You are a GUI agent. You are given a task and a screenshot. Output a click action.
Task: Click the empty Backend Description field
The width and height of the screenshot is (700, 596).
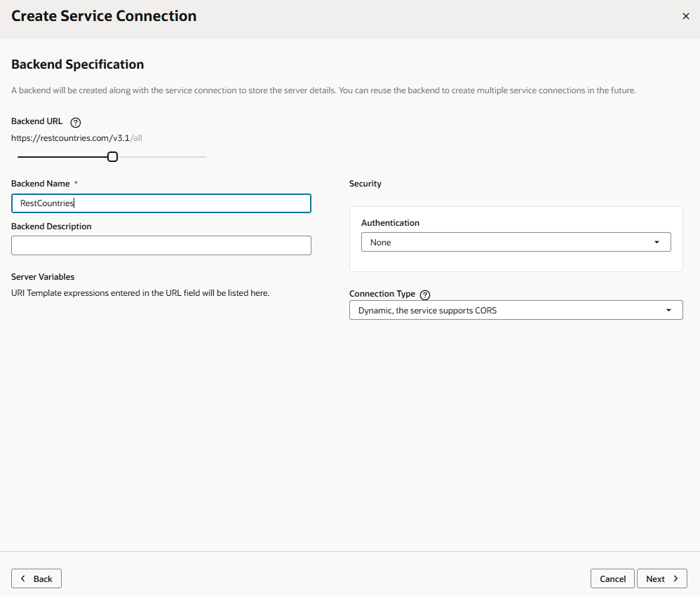161,245
